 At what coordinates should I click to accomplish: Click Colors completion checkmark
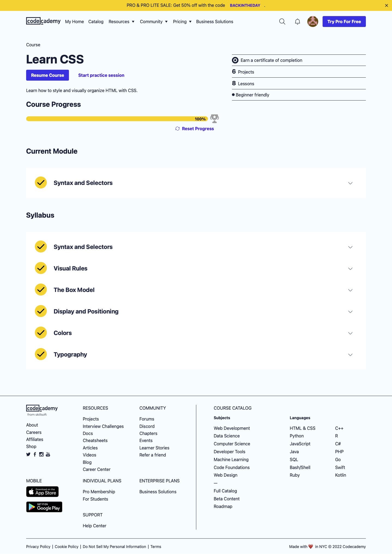point(41,333)
